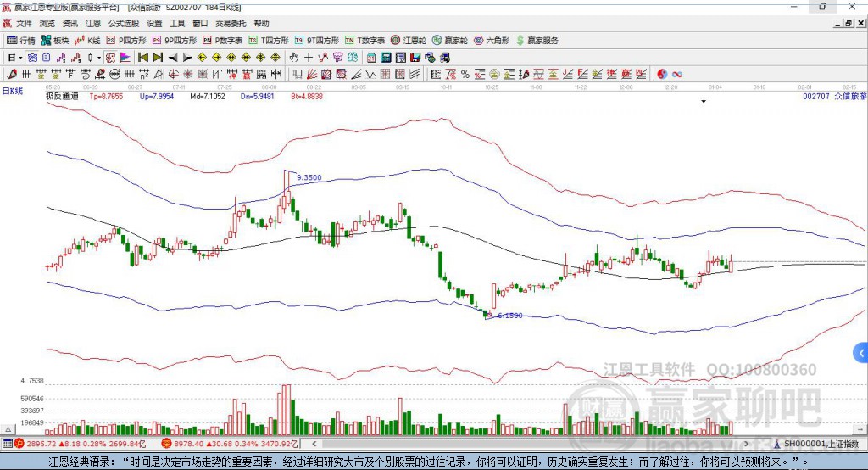Open the 江恩轮 tool
Image resolution: width=868 pixels, height=470 pixels.
[409, 41]
